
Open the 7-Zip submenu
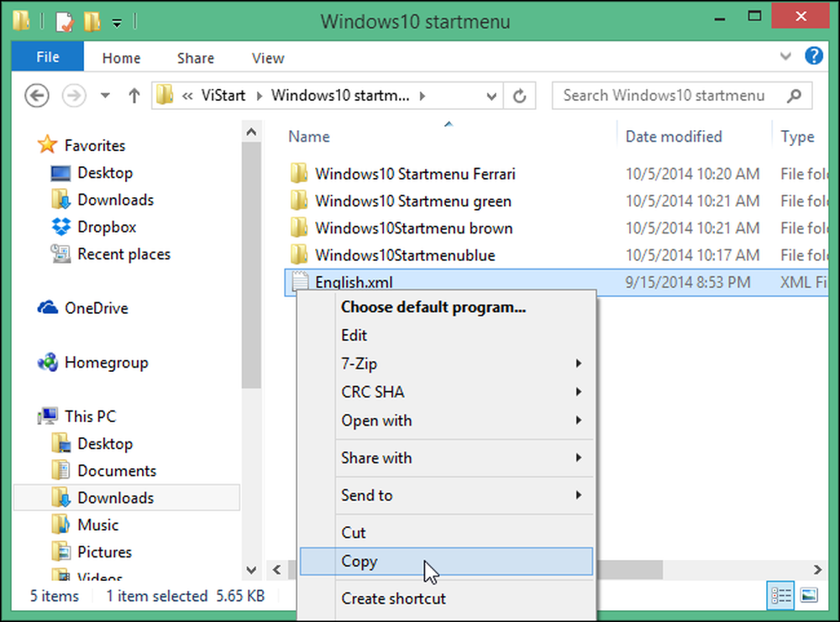[x=446, y=363]
